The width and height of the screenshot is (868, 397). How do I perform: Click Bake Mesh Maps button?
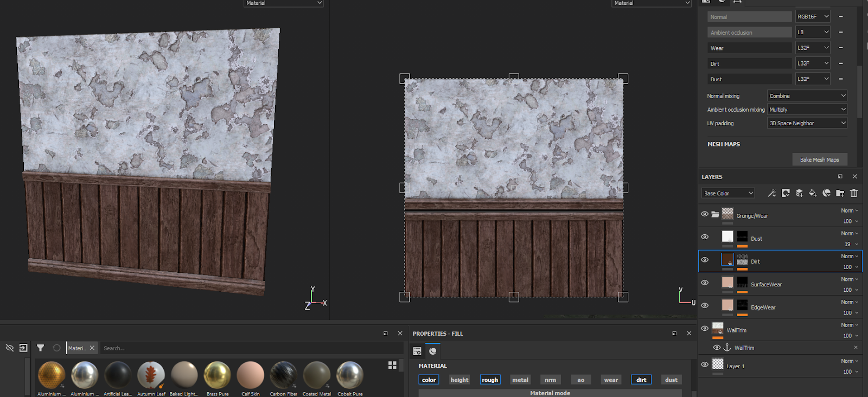(820, 159)
